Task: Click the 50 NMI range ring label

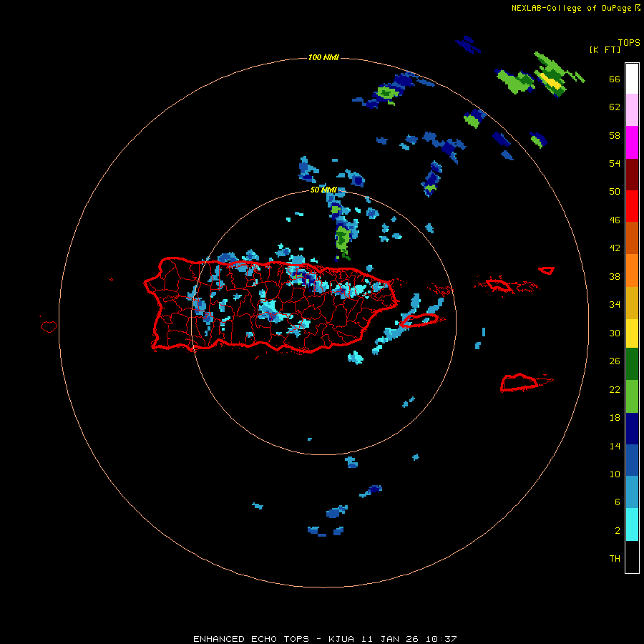Action: (x=323, y=190)
